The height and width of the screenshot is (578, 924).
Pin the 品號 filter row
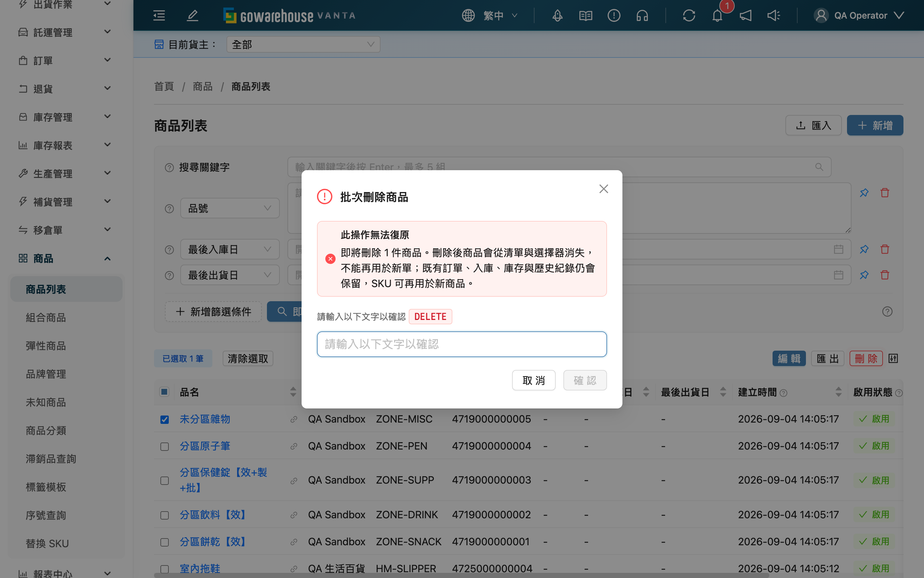[x=864, y=193]
